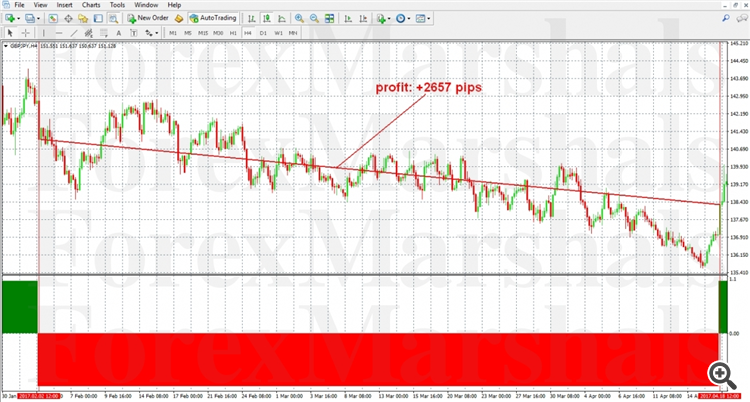Expand the new chart dropdown arrow
The image size is (750, 402).
18,19
